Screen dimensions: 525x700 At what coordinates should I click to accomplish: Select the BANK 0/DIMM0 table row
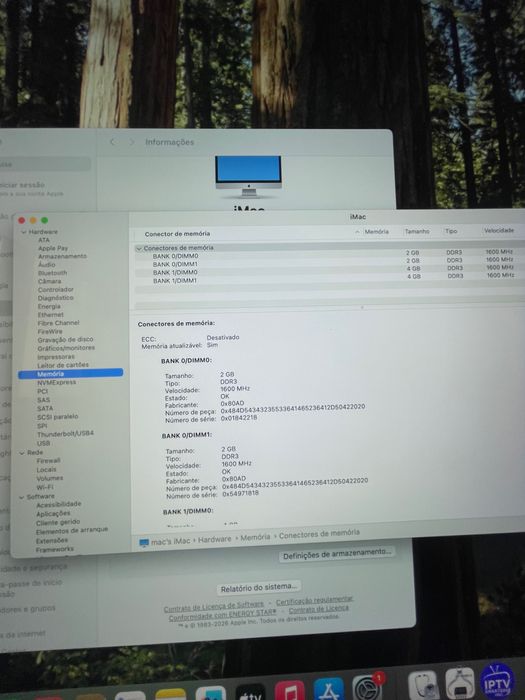click(329, 254)
